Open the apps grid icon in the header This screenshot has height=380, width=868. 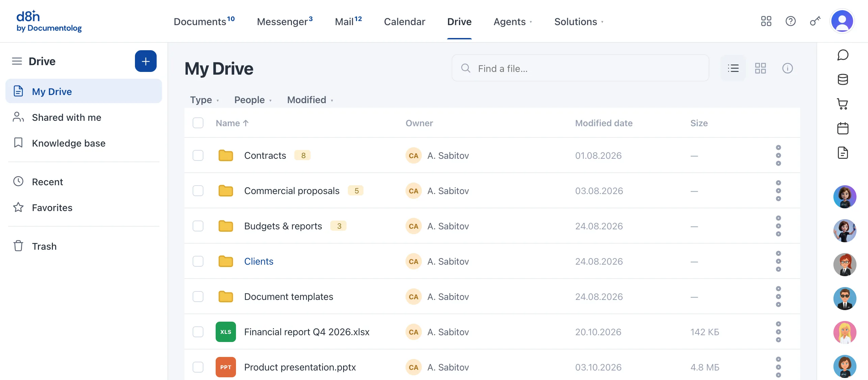coord(766,21)
